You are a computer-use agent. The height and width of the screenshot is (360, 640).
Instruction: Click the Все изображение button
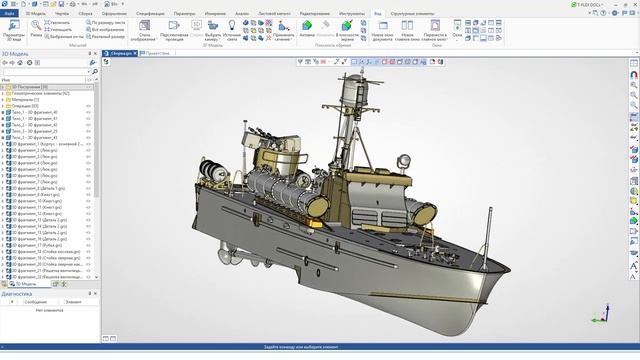(105, 29)
